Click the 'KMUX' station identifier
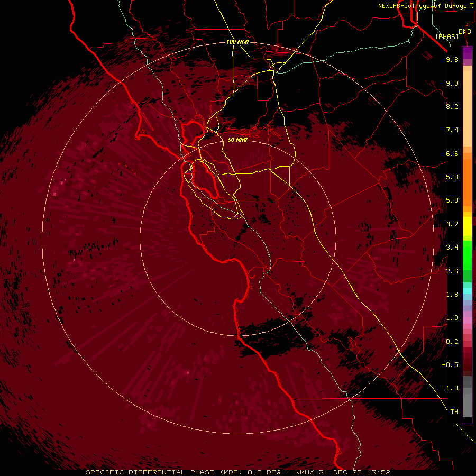The height and width of the screenshot is (476, 476). (x=304, y=472)
